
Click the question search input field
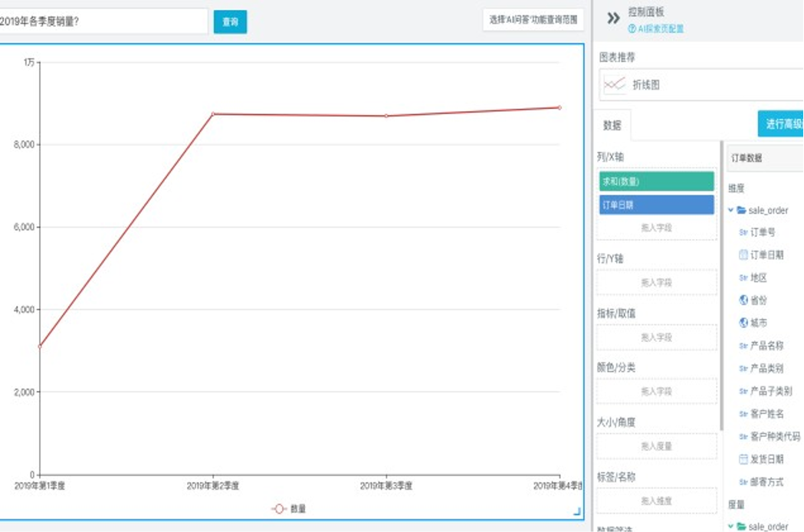tap(103, 21)
